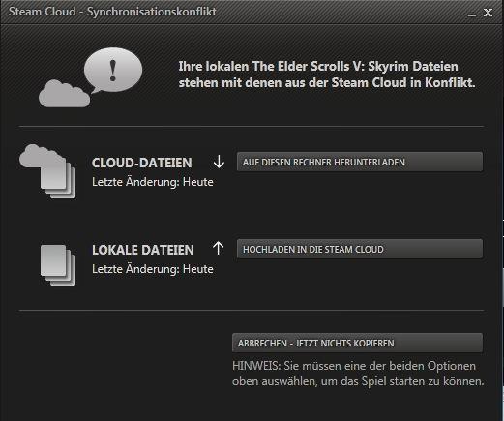Click the text line 'stehen mit denen aus der Steam Cloud'

[x=292, y=83]
